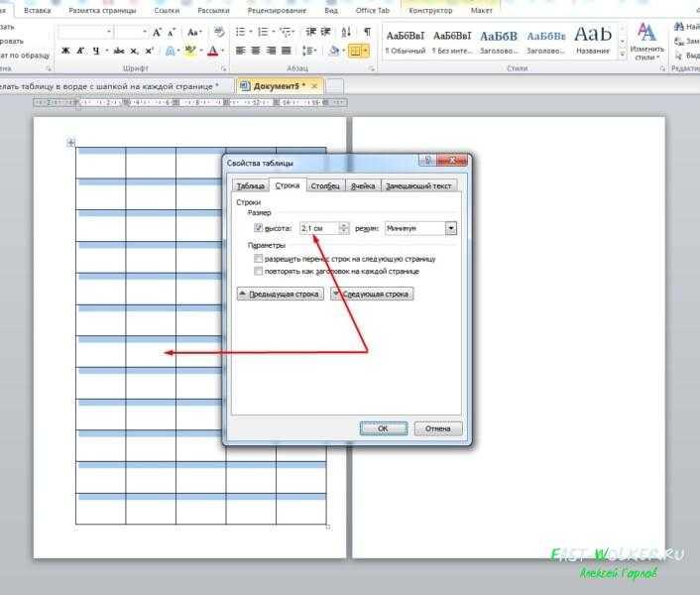The width and height of the screenshot is (700, 595).
Task: Click the help button in Свойства таблицы dialog
Action: pos(427,161)
